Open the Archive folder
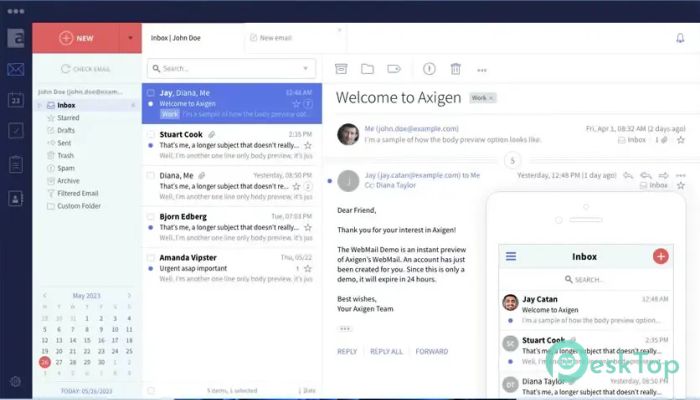 tap(68, 181)
